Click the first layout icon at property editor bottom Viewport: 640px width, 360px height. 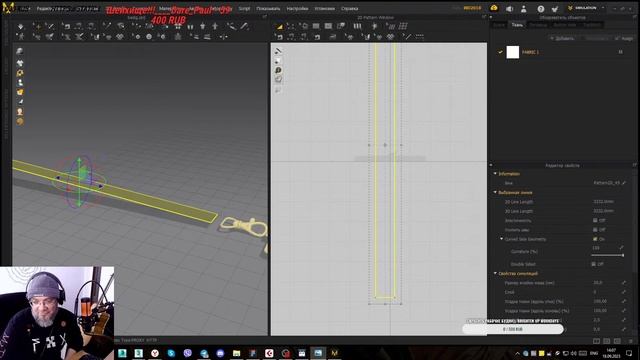tap(596, 341)
